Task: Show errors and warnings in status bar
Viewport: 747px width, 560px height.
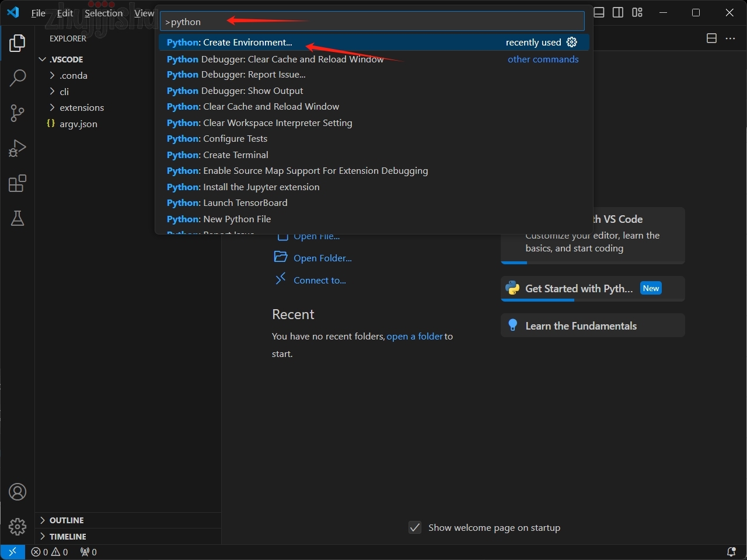Action: [50, 552]
